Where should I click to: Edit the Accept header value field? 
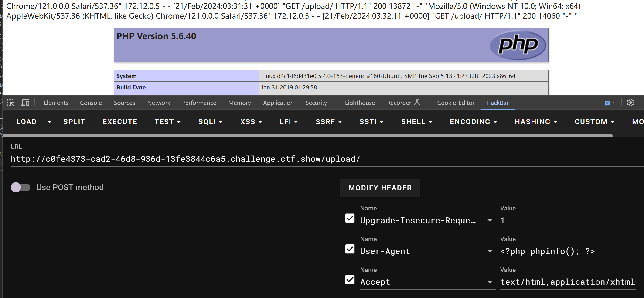coord(568,282)
